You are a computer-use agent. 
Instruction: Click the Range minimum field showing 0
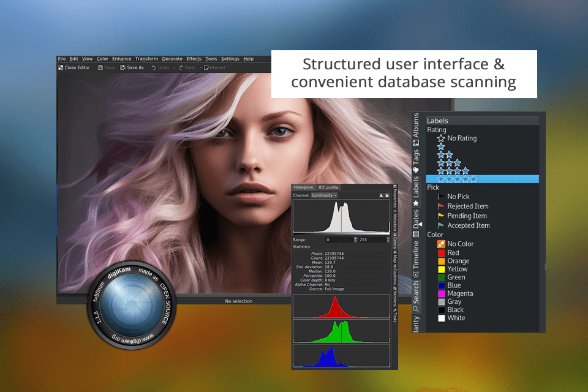(x=339, y=239)
